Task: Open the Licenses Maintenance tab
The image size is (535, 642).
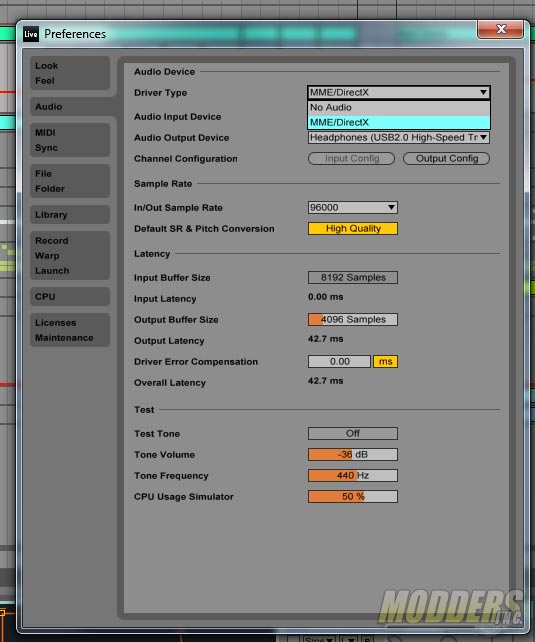Action: [x=70, y=330]
